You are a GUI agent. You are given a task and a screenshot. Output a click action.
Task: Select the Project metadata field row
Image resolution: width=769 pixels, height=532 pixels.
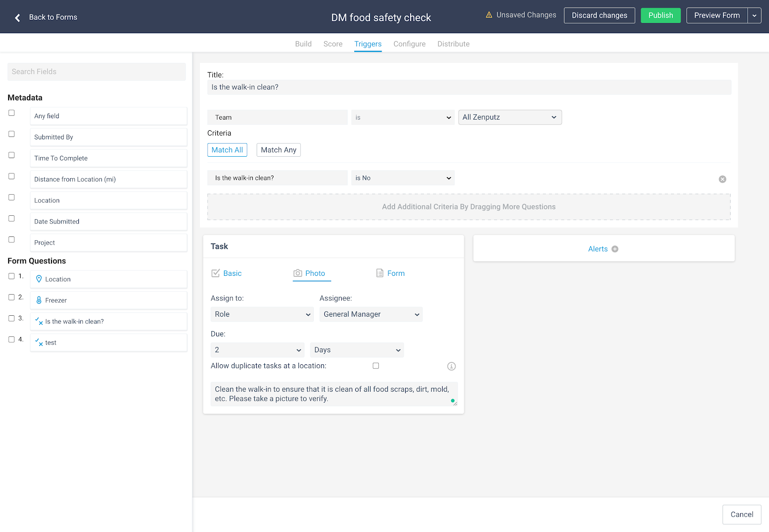point(109,243)
